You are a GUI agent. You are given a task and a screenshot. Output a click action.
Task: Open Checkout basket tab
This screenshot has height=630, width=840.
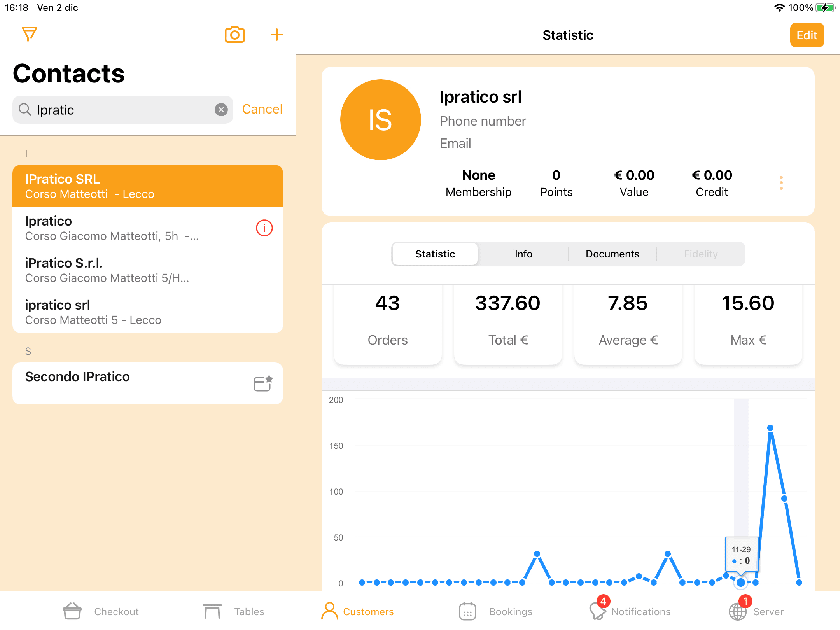(73, 611)
